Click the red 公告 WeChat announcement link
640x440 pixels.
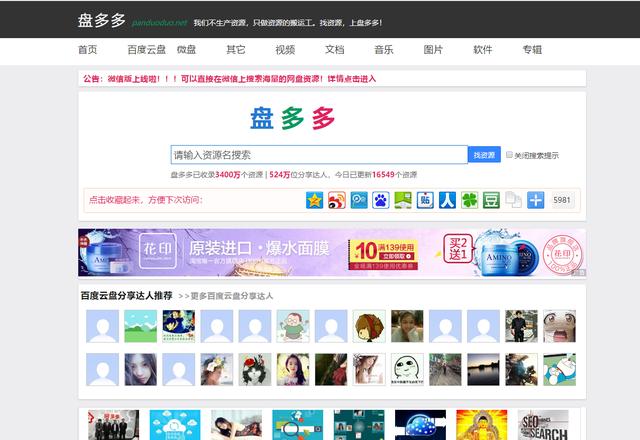pyautogui.click(x=229, y=78)
